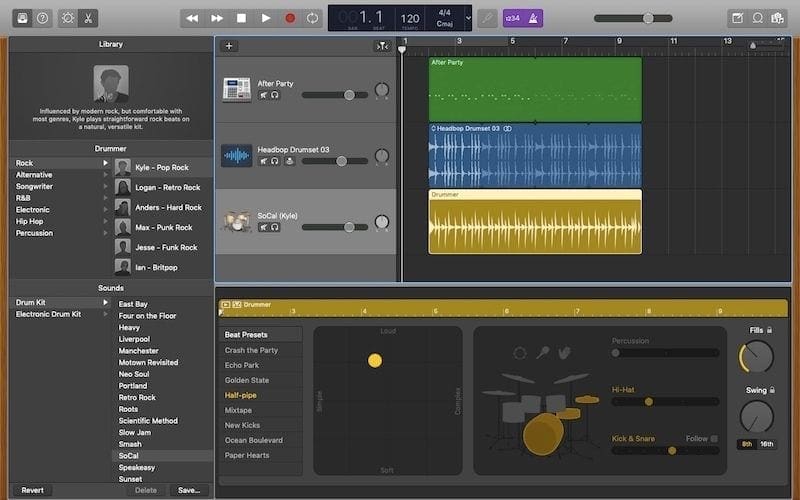Select drummer Logan - Retro Rock
Screen dimensions: 800x500
(163, 187)
